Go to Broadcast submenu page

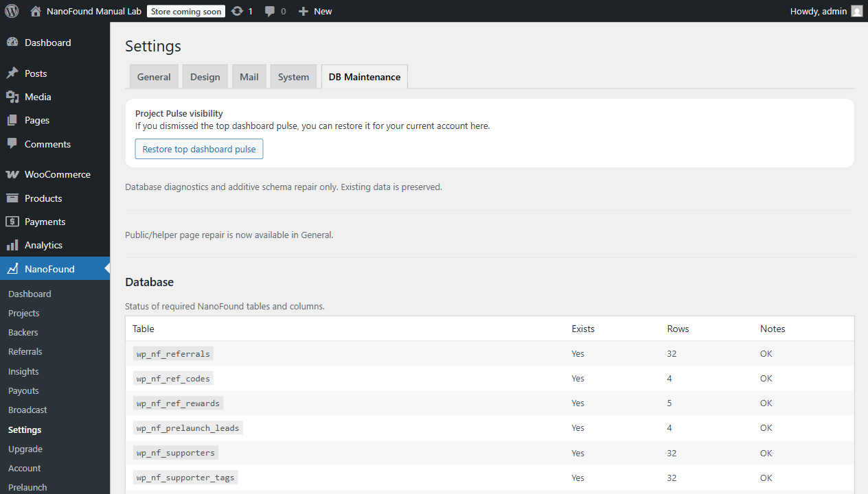coord(27,410)
